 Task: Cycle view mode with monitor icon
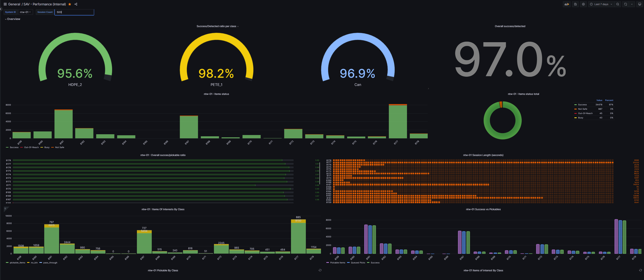[x=639, y=4]
